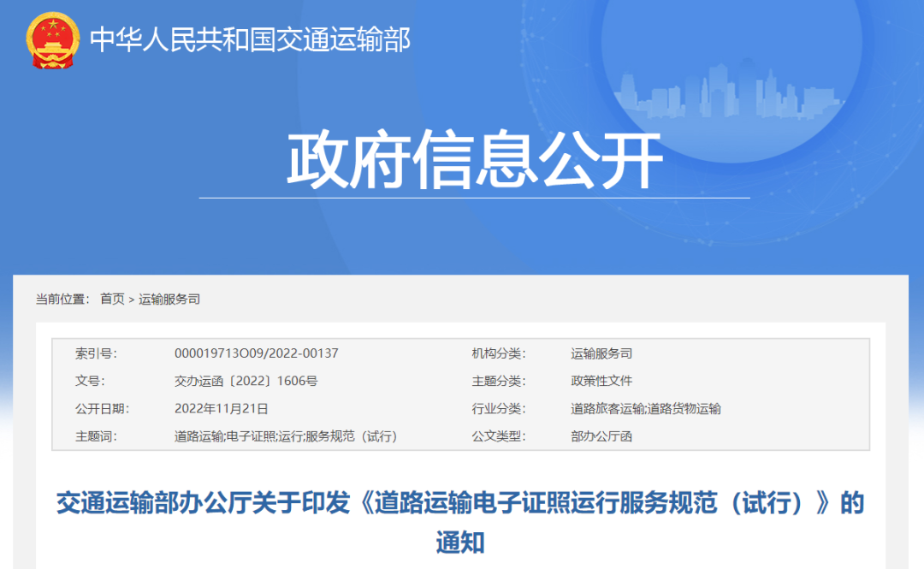
Task: Go to 首页 in breadcrumb
Action: [112, 299]
